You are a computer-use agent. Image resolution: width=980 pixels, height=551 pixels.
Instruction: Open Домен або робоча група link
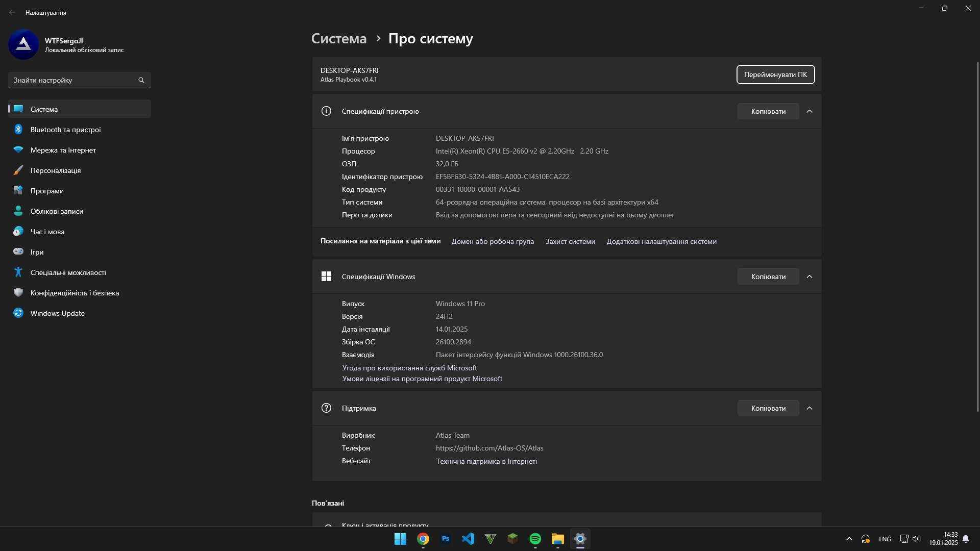point(493,241)
